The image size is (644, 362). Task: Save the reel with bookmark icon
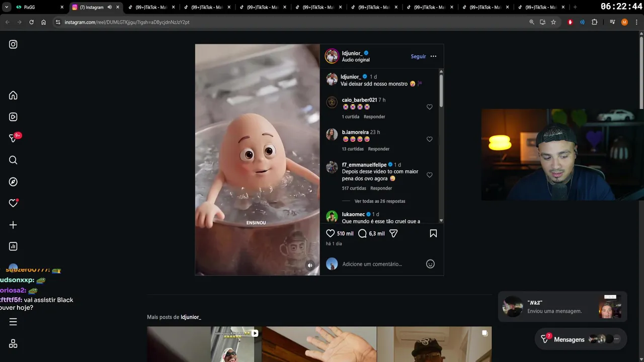pyautogui.click(x=433, y=233)
